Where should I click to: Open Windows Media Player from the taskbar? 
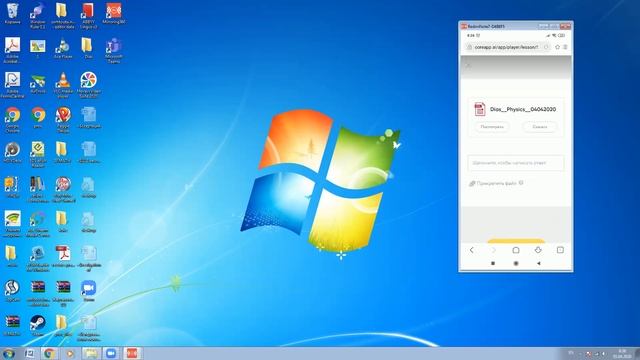[x=70, y=353]
